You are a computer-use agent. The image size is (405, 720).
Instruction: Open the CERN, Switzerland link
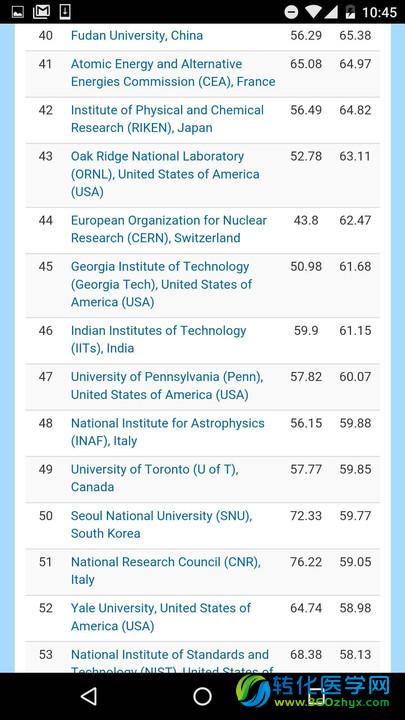point(169,229)
